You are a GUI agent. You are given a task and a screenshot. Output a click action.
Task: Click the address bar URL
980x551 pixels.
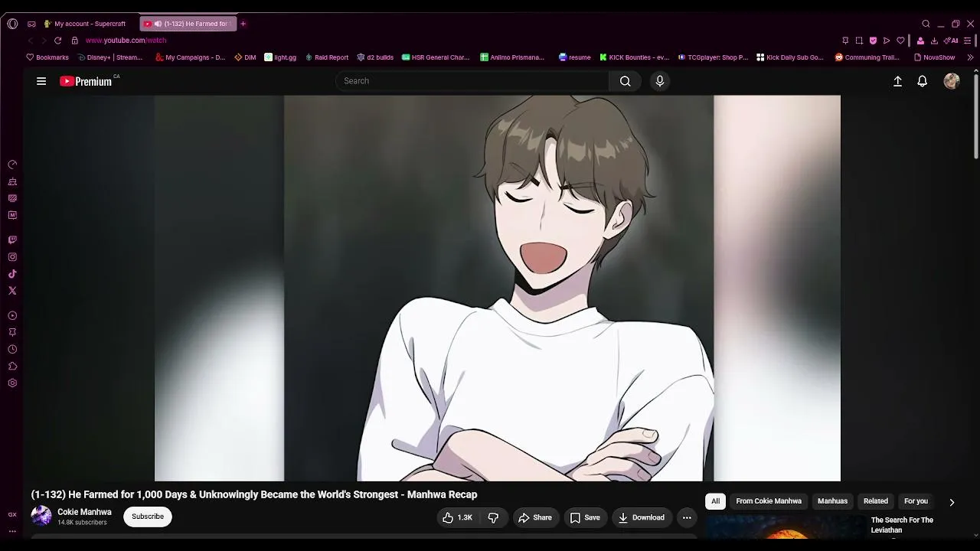(126, 41)
